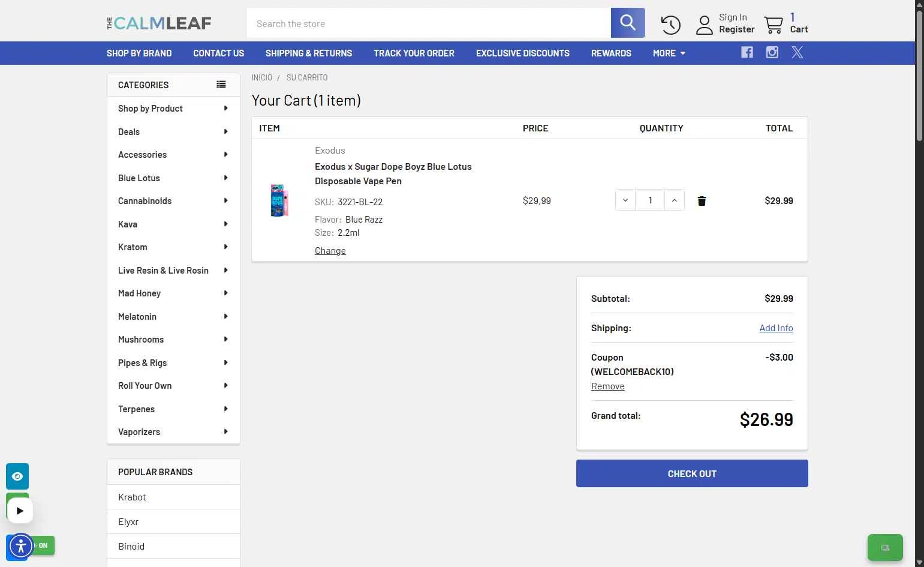Open Vaporizers category
This screenshot has height=567, width=924.
pos(173,432)
